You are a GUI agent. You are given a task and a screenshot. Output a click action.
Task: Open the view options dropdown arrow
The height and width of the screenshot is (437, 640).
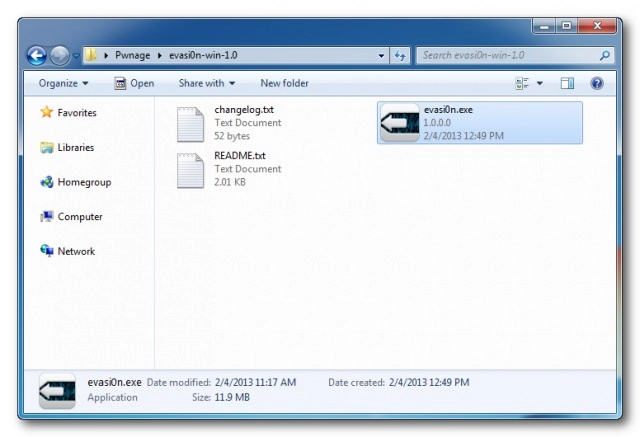540,83
